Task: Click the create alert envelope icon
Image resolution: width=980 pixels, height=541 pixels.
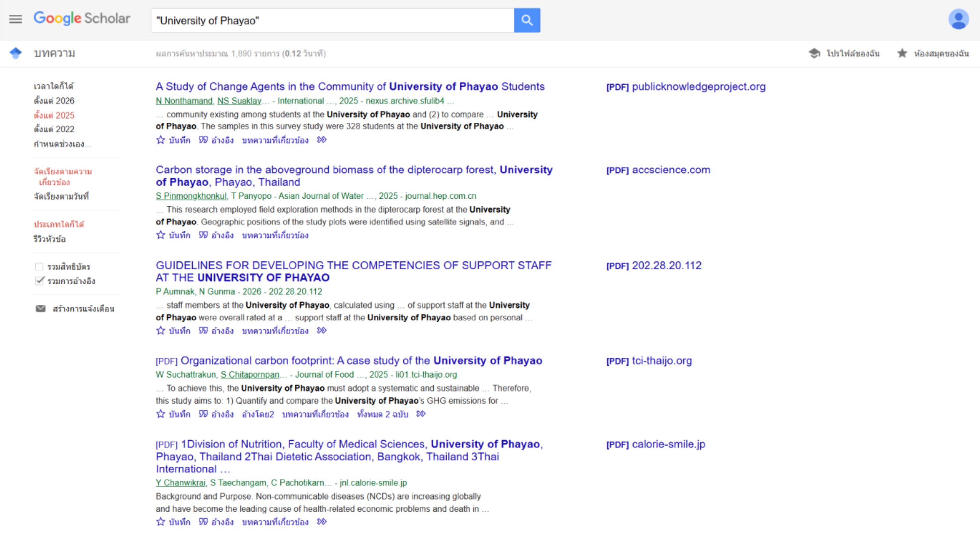Action: [x=40, y=309]
